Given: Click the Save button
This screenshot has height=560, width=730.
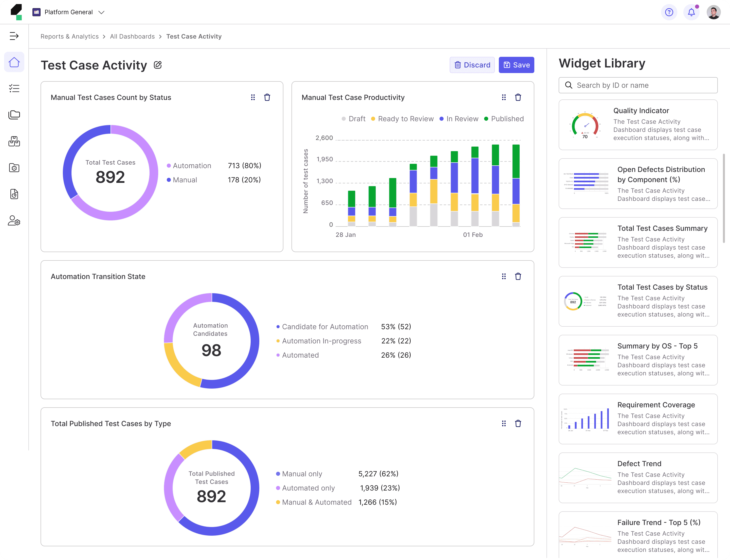Looking at the screenshot, I should [516, 65].
